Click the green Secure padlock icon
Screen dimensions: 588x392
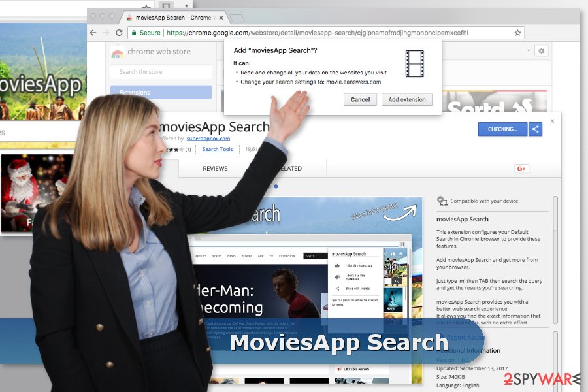pyautogui.click(x=134, y=33)
